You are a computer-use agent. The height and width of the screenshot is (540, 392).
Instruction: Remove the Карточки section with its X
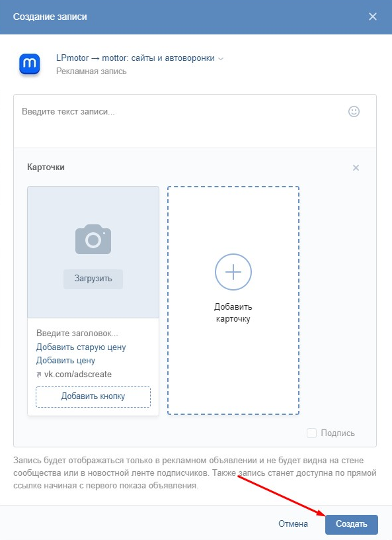pyautogui.click(x=356, y=167)
